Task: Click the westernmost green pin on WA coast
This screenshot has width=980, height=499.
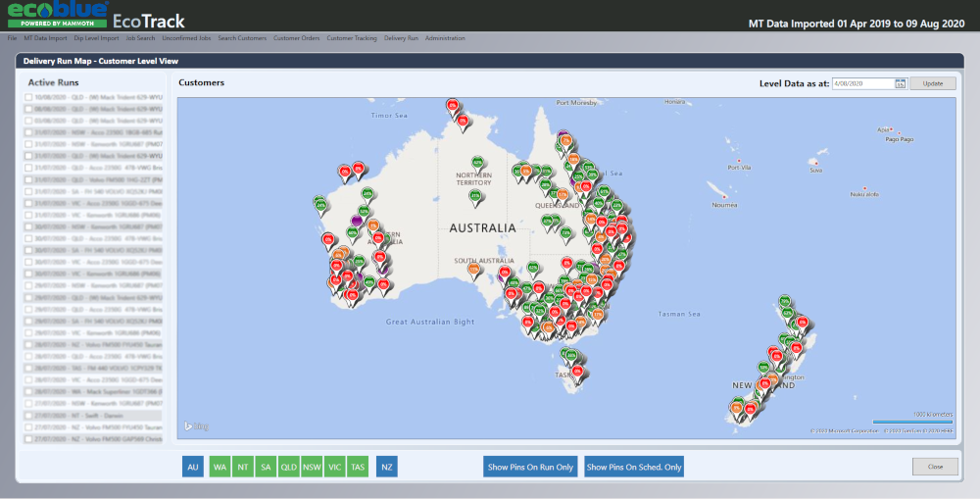Action: [320, 204]
